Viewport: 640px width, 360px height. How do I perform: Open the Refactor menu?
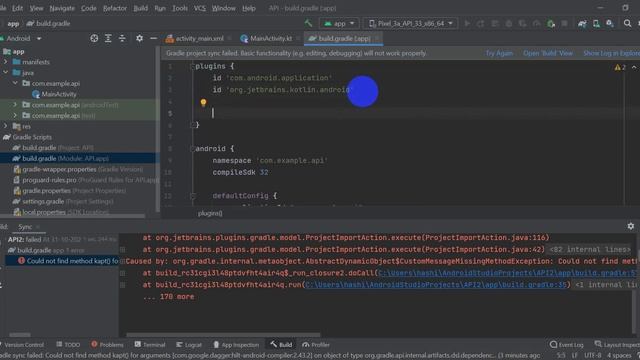(x=115, y=8)
